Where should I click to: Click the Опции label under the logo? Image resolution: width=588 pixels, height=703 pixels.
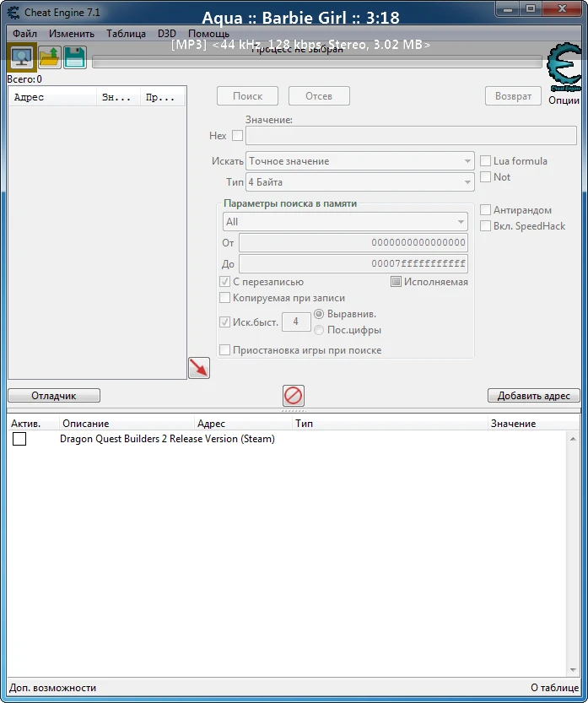(564, 100)
